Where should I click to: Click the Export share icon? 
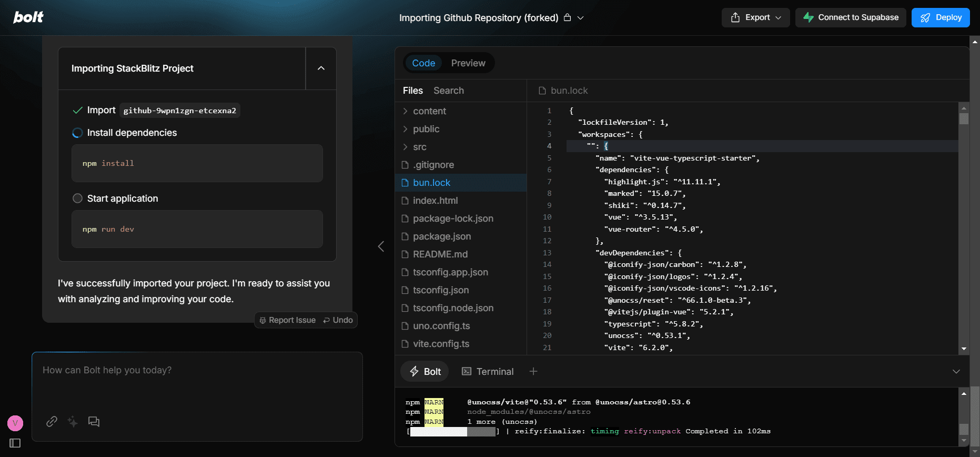735,17
